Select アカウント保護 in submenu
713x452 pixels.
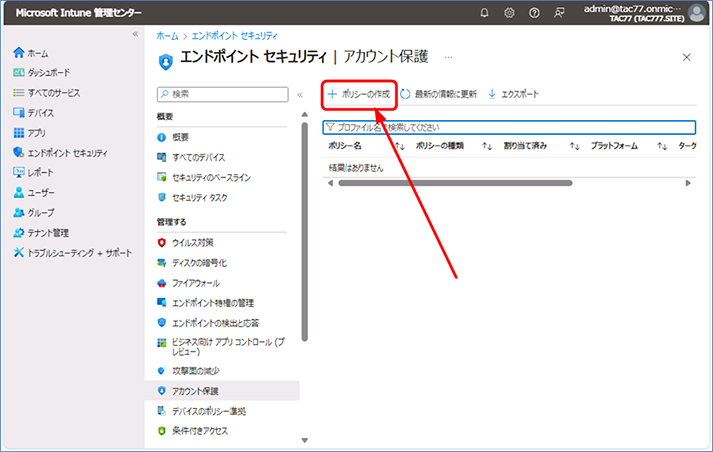pyautogui.click(x=222, y=391)
